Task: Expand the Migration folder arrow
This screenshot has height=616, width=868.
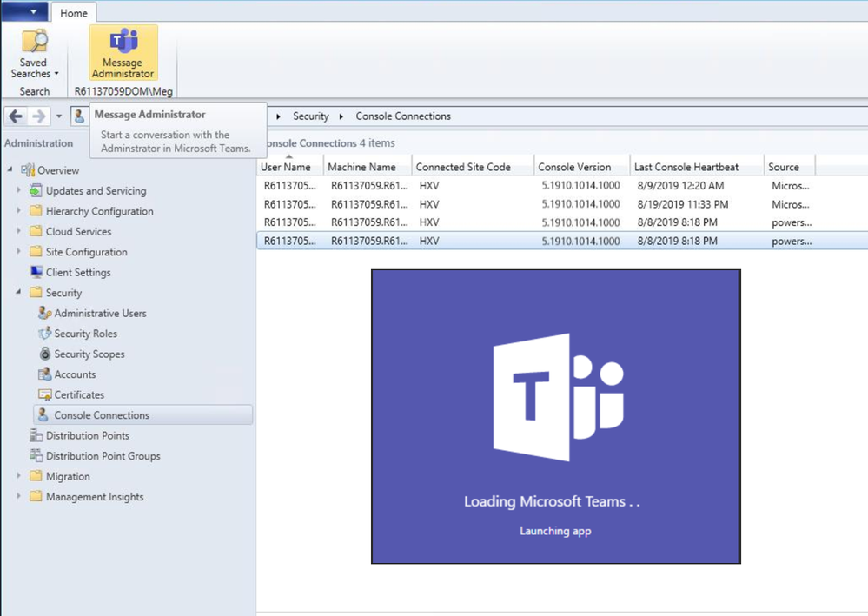Action: pos(18,476)
